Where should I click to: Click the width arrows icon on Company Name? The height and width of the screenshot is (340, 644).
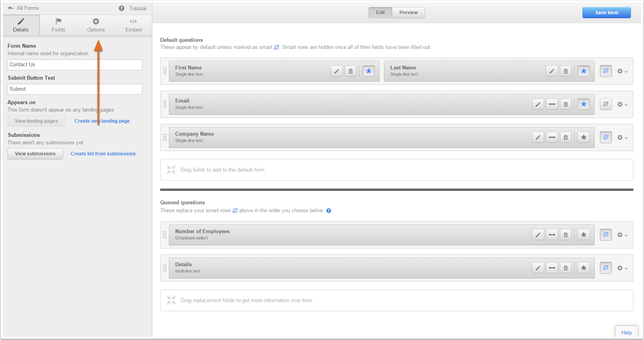click(x=552, y=137)
